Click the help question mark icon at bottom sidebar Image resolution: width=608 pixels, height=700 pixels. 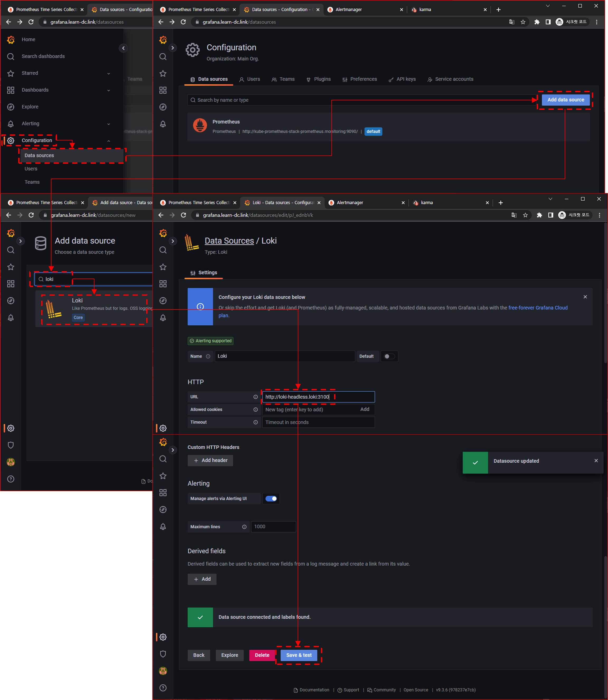(163, 688)
